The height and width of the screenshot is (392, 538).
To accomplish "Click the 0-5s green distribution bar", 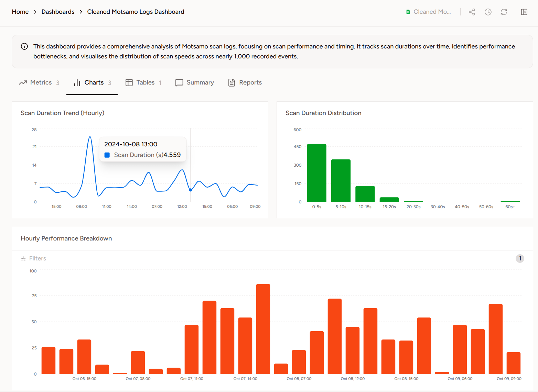I will 316,173.
